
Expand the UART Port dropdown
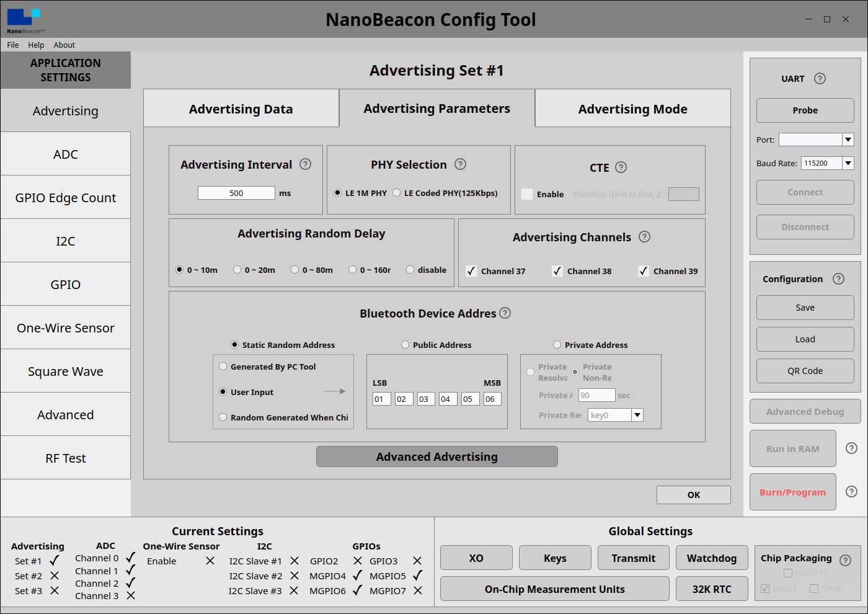pyautogui.click(x=848, y=140)
